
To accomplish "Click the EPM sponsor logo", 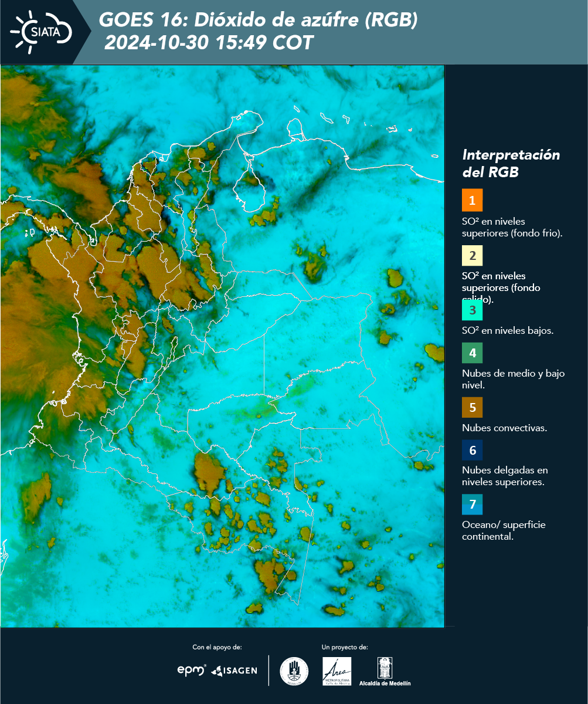I will 192,670.
